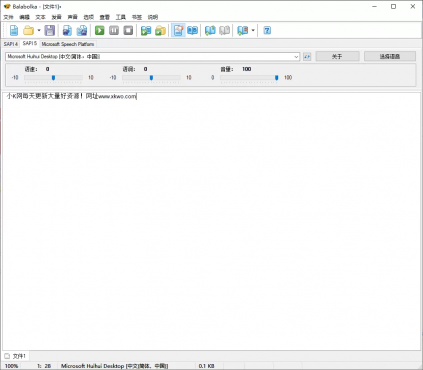
Task: Click the 100% zoom value in the status bar
Action: coord(12,366)
